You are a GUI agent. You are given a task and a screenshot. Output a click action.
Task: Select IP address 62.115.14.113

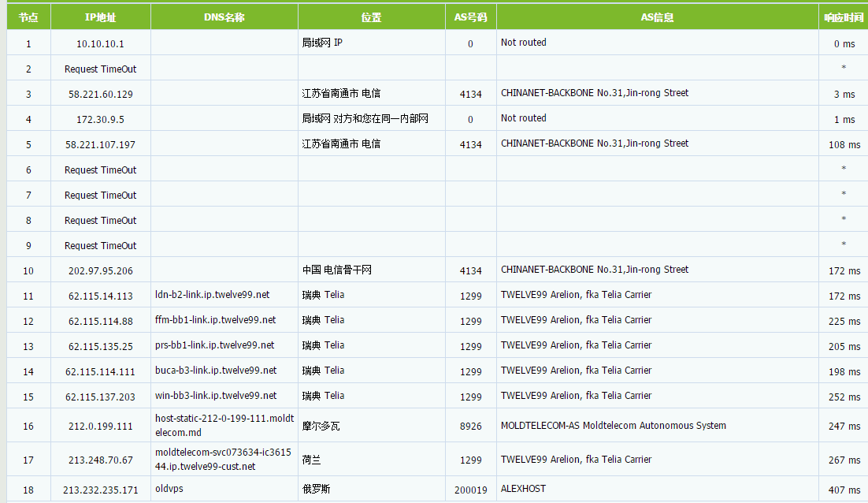100,296
